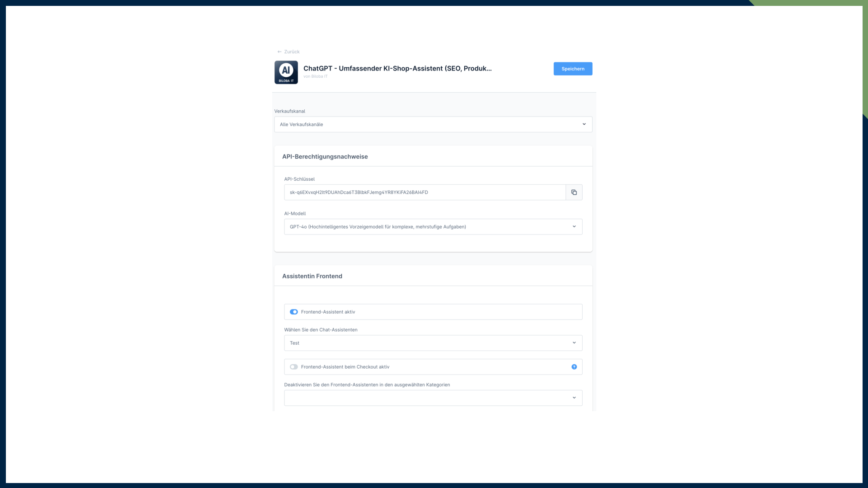The width and height of the screenshot is (868, 488).
Task: Go back via the Zurück text link
Action: (292, 52)
